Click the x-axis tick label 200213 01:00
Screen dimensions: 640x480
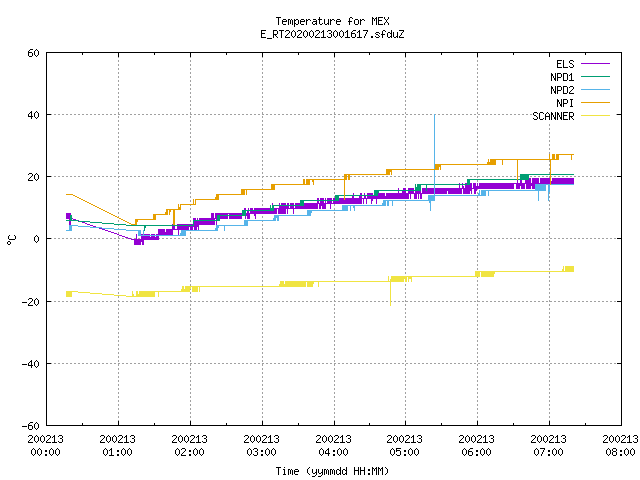[x=118, y=446]
